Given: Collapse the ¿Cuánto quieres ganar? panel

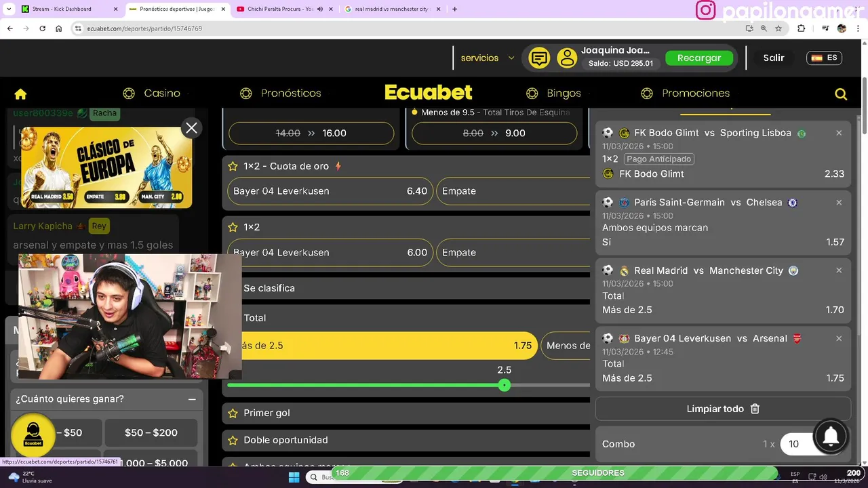Looking at the screenshot, I should (192, 399).
